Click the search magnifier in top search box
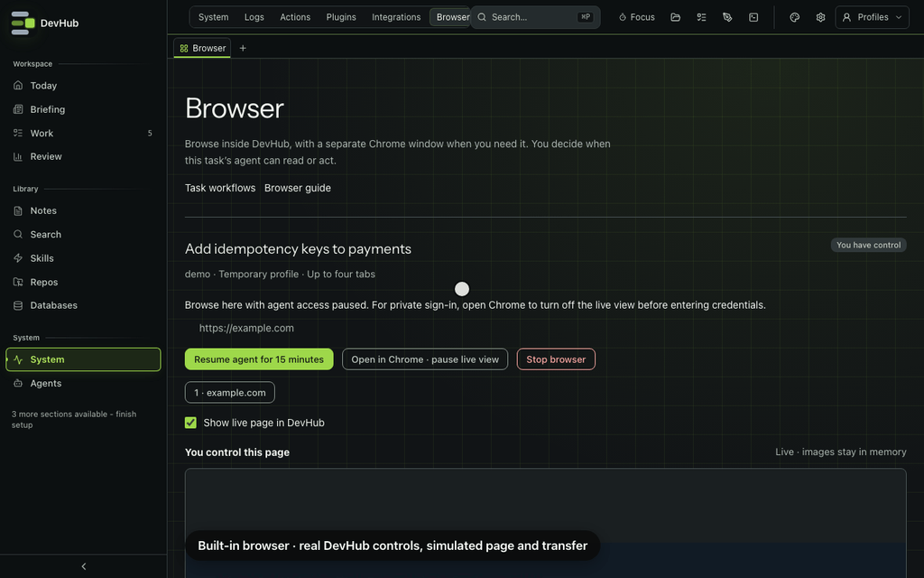 click(482, 17)
